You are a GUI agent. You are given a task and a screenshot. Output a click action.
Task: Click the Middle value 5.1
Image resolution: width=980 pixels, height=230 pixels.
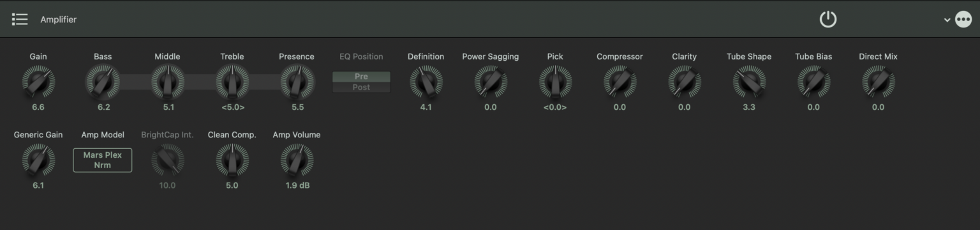click(x=168, y=107)
